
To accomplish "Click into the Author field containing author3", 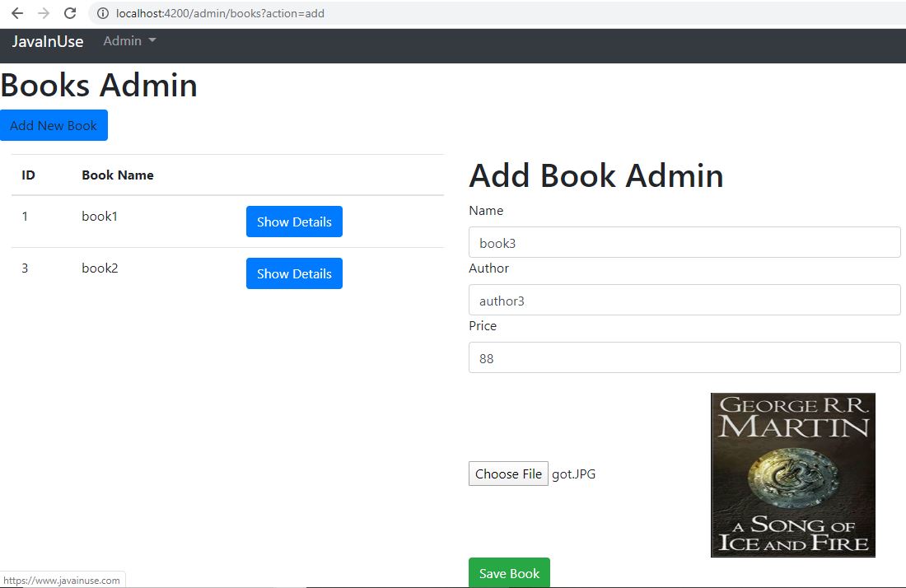I will 684,301.
